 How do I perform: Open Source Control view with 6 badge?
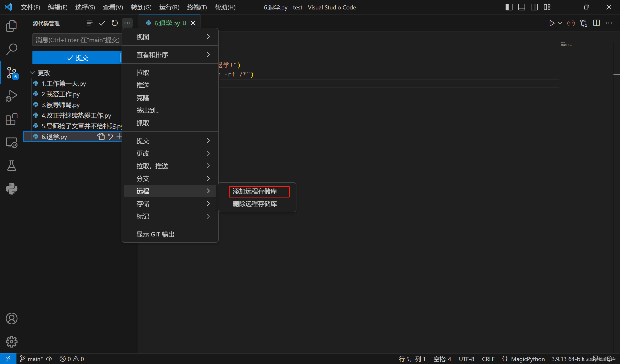click(11, 73)
